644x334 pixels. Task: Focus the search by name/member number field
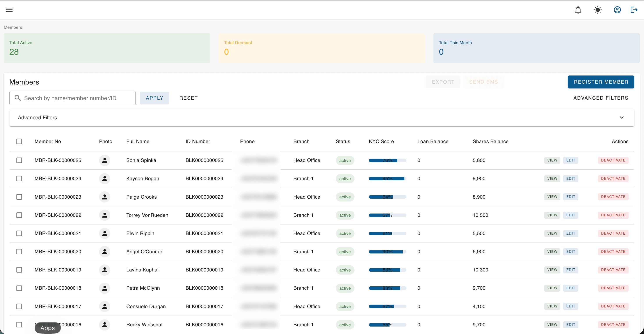point(73,98)
